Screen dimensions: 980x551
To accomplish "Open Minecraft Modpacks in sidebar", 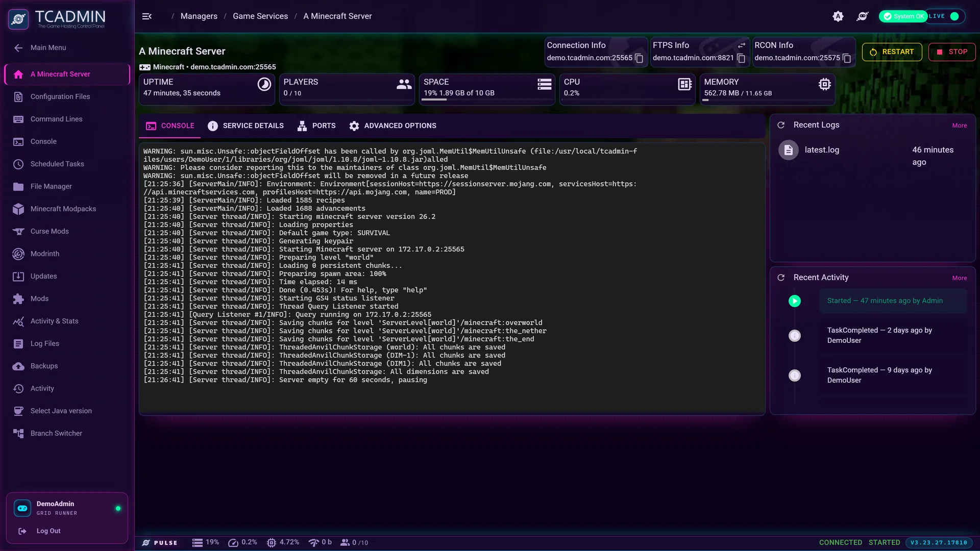I will (67, 209).
